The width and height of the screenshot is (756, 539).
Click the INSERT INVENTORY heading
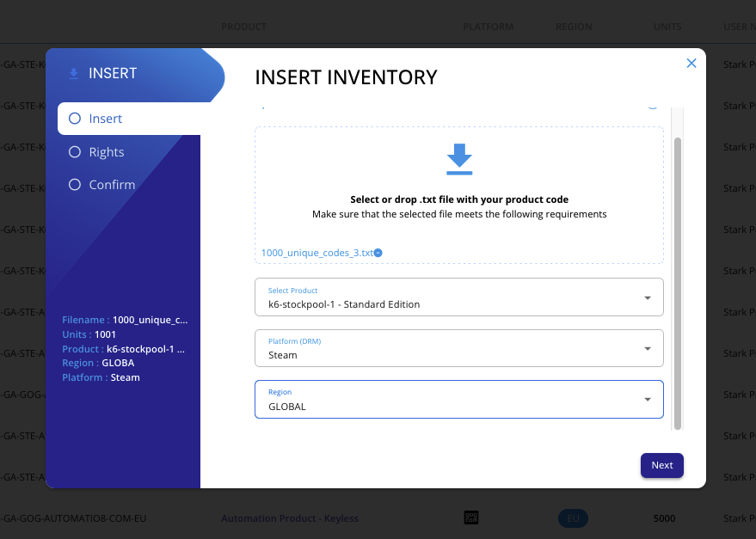347,77
